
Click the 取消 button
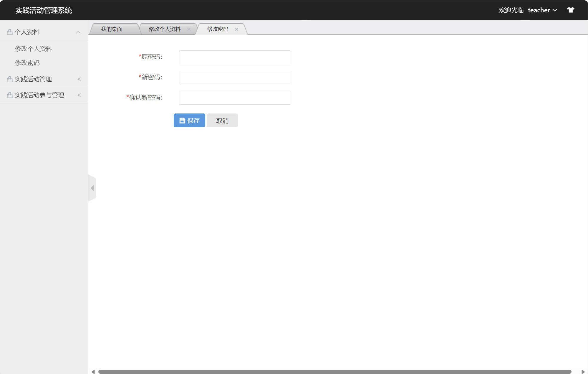222,121
